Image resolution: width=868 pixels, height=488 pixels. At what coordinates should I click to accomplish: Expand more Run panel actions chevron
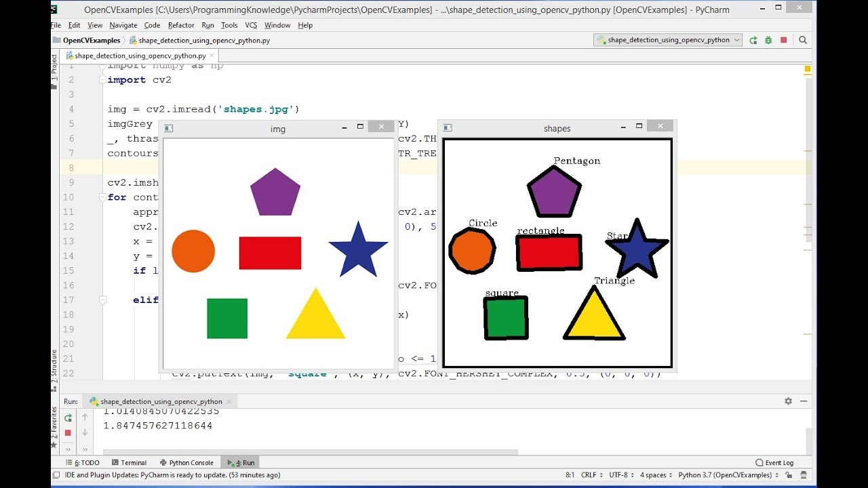point(68,449)
